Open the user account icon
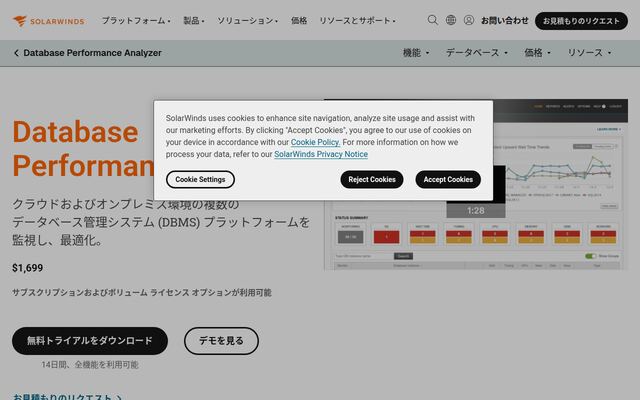The height and width of the screenshot is (400, 640). pos(469,20)
